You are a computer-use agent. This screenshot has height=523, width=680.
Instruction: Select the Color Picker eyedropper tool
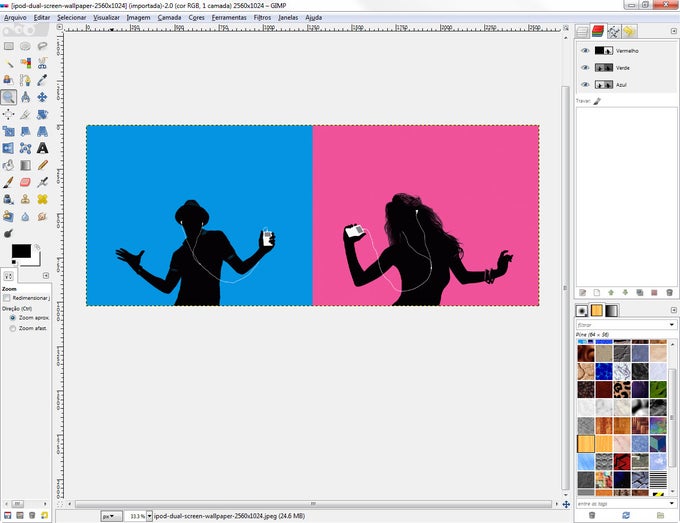pos(42,80)
